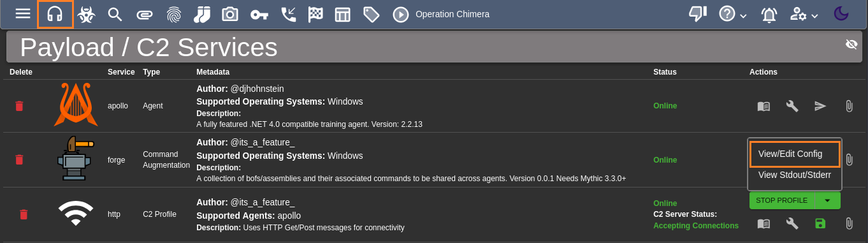868x243 pixels.
Task: Open http documentation book icon
Action: pyautogui.click(x=763, y=223)
